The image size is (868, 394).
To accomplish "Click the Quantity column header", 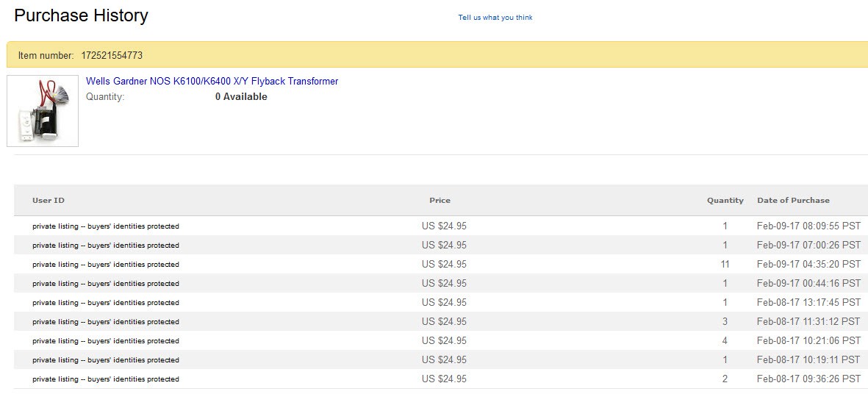I will pos(725,201).
